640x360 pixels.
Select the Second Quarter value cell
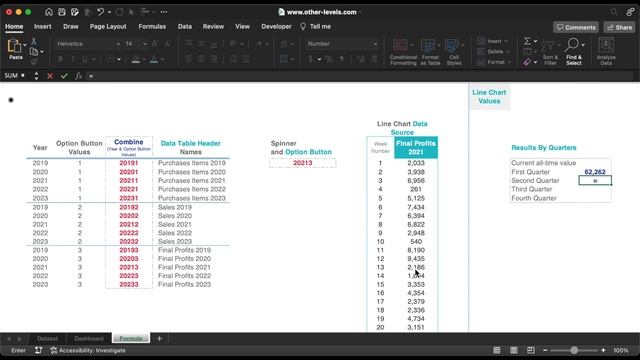click(595, 180)
